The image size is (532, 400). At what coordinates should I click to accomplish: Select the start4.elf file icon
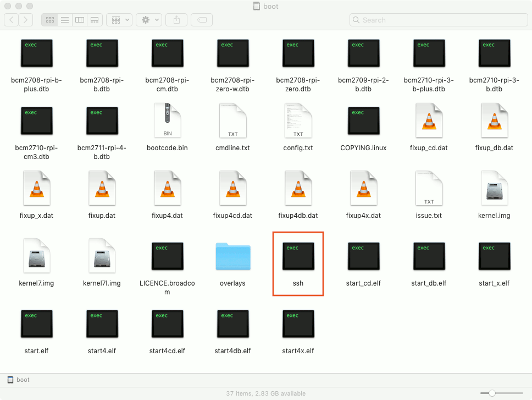102,324
